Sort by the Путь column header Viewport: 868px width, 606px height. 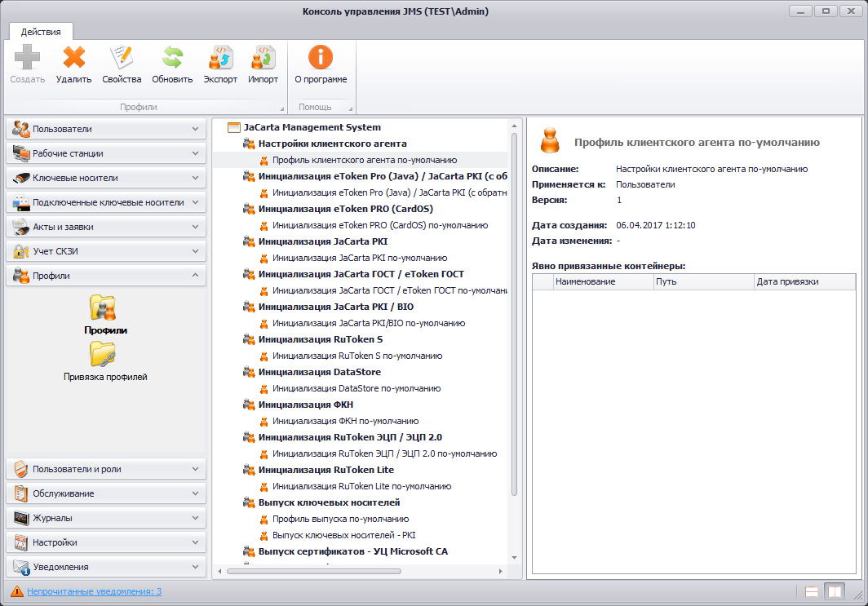(x=704, y=281)
